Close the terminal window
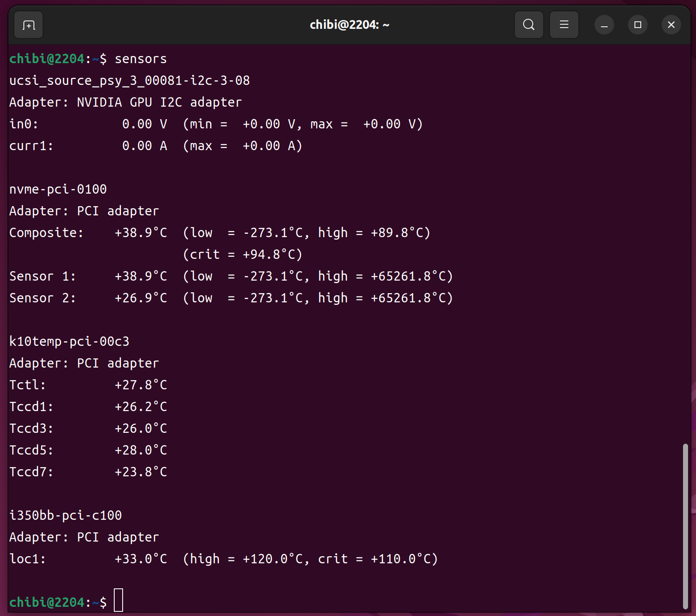 (671, 25)
